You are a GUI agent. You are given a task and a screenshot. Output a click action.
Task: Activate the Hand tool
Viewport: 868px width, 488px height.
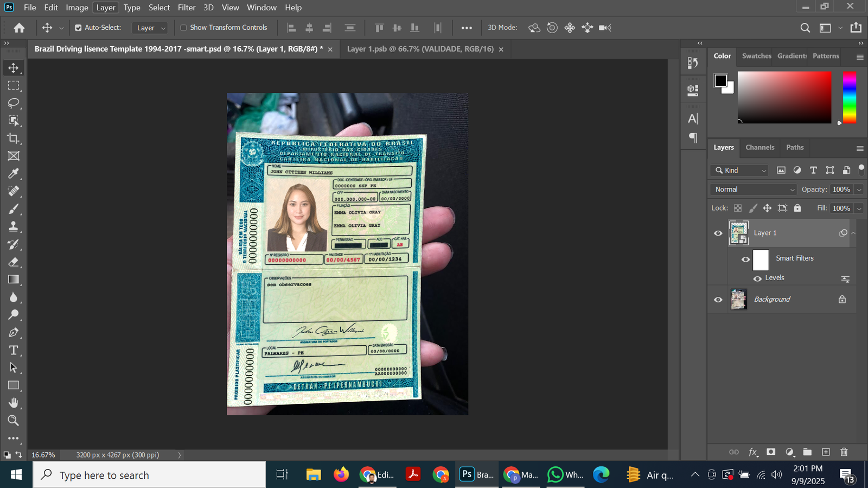pos(14,403)
